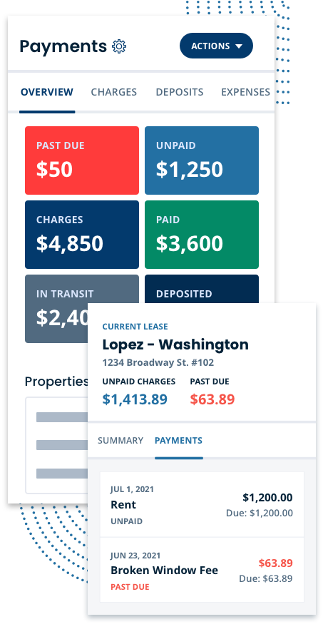Click the first placeholder row under Properties
Viewport: 323px width, 644px height.
tap(62, 417)
